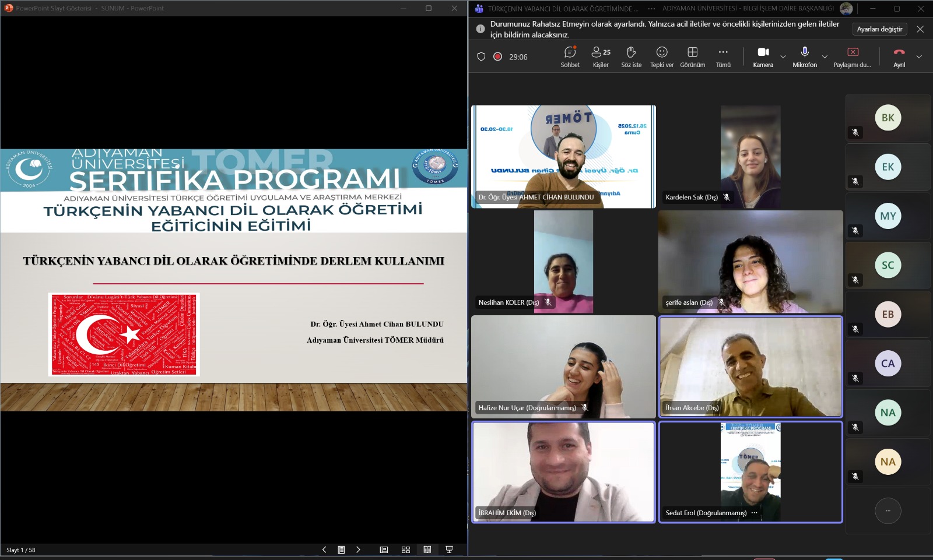Open the Ayrıl leave options arrow
The width and height of the screenshot is (933, 560).
tap(919, 57)
